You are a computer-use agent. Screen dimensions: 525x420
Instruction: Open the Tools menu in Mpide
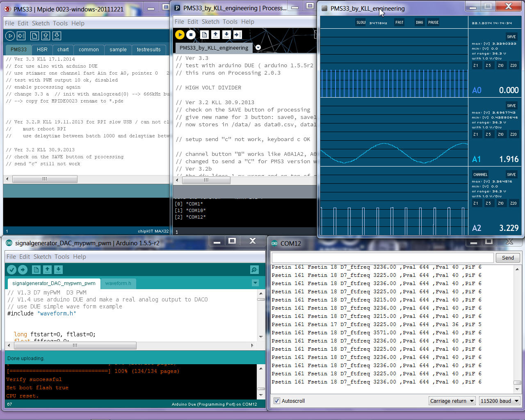point(60,23)
